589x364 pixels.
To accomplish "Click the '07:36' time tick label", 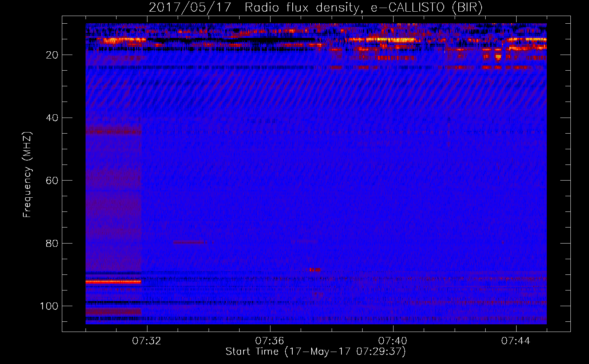I will point(270,341).
